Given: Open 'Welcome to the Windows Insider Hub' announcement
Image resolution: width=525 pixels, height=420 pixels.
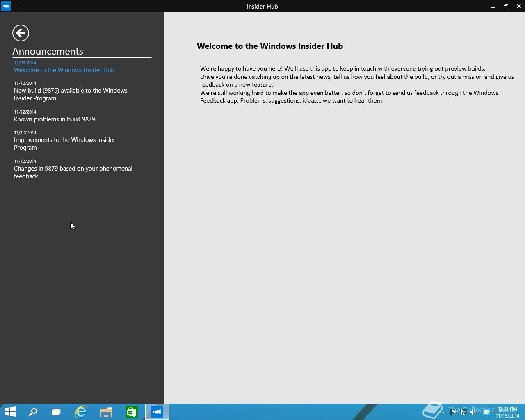Looking at the screenshot, I should pyautogui.click(x=64, y=66).
